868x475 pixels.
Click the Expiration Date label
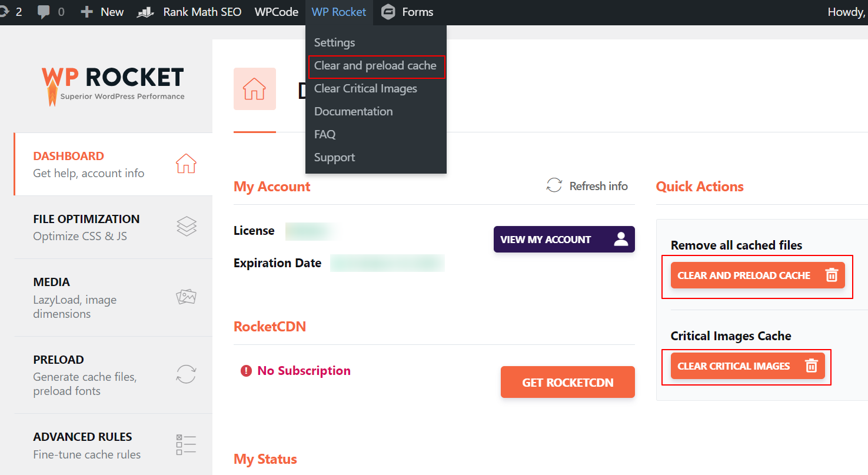point(277,263)
